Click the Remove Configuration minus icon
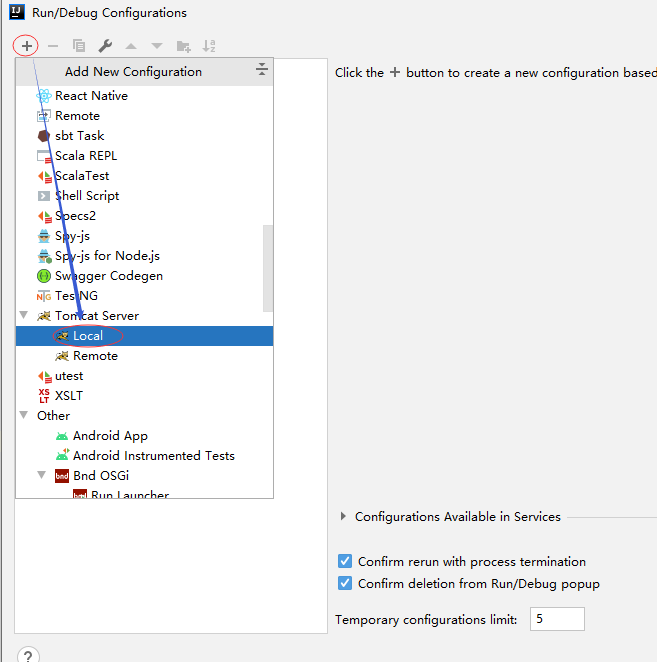The image size is (657, 662). click(x=53, y=46)
